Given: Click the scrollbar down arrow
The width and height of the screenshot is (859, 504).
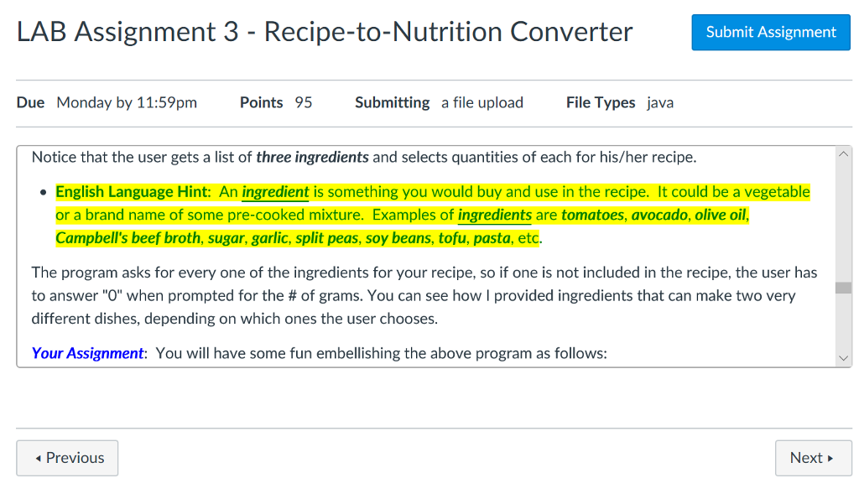Looking at the screenshot, I should click(843, 357).
